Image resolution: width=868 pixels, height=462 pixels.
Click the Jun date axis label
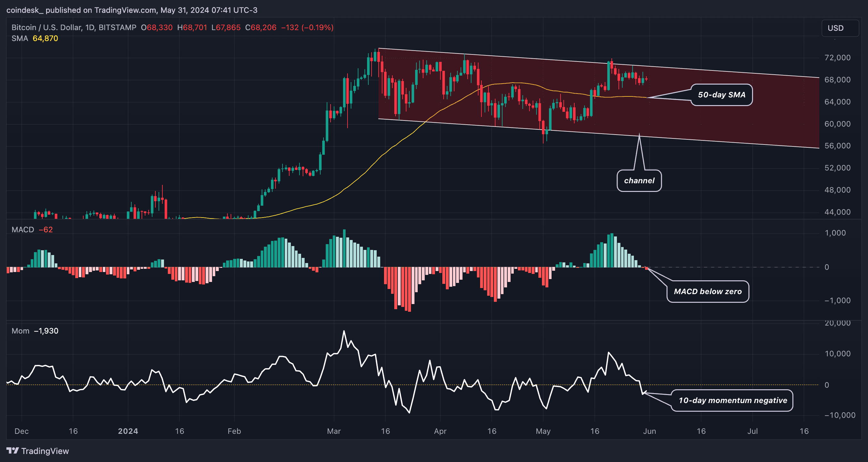click(649, 431)
